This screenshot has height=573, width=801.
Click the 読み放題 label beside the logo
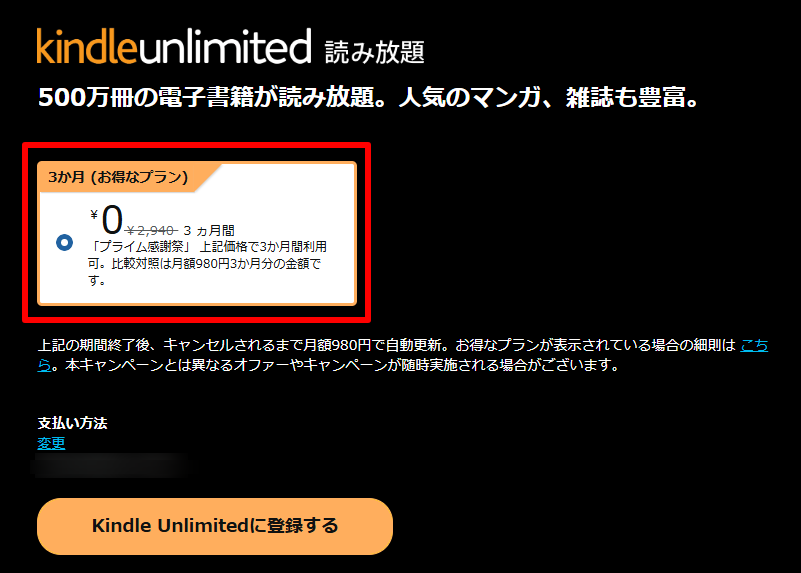(x=374, y=53)
